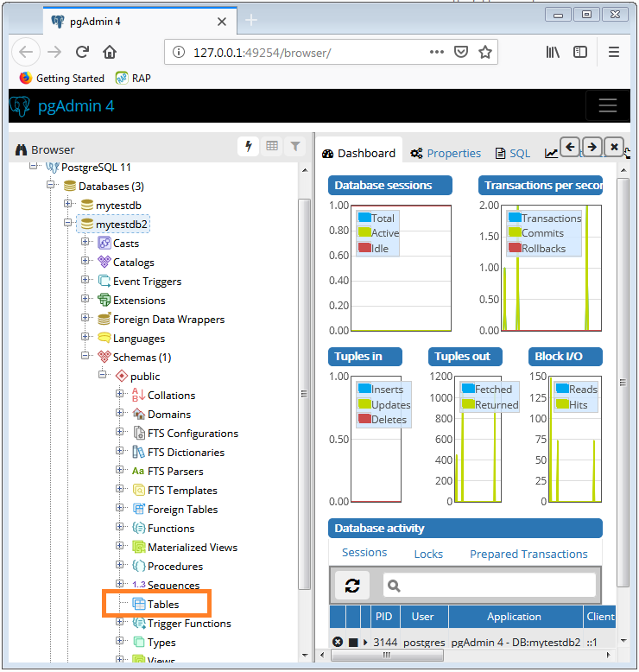Image resolution: width=639 pixels, height=672 pixels.
Task: Click the Browser tree vertical scrollbar
Action: point(304,394)
